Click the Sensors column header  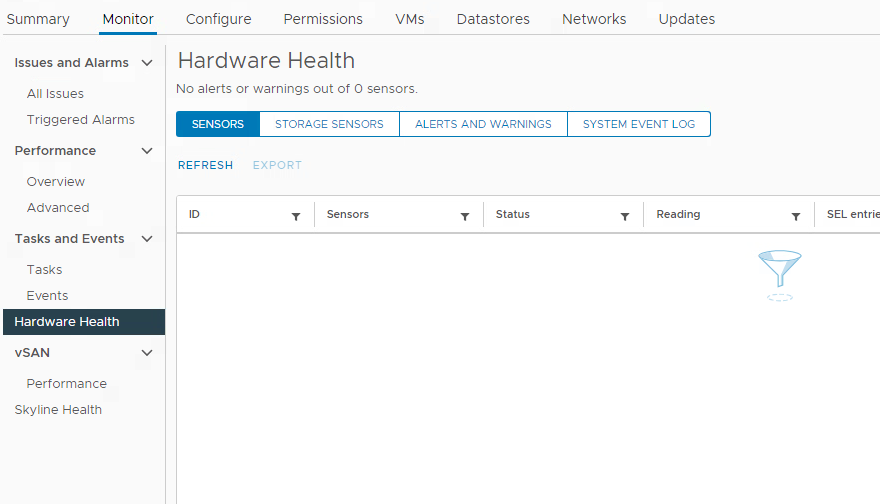tap(347, 214)
